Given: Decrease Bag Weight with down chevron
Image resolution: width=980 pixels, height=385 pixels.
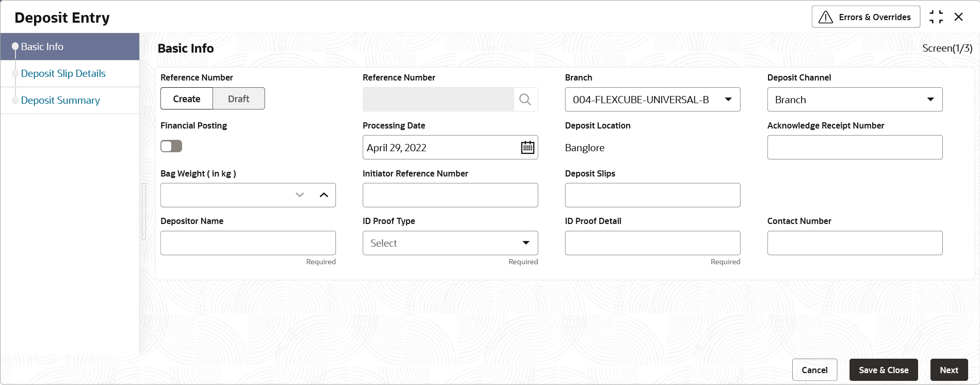Looking at the screenshot, I should coord(300,195).
